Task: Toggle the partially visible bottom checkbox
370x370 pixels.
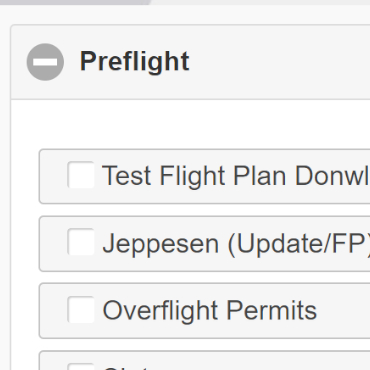Action: 81,367
